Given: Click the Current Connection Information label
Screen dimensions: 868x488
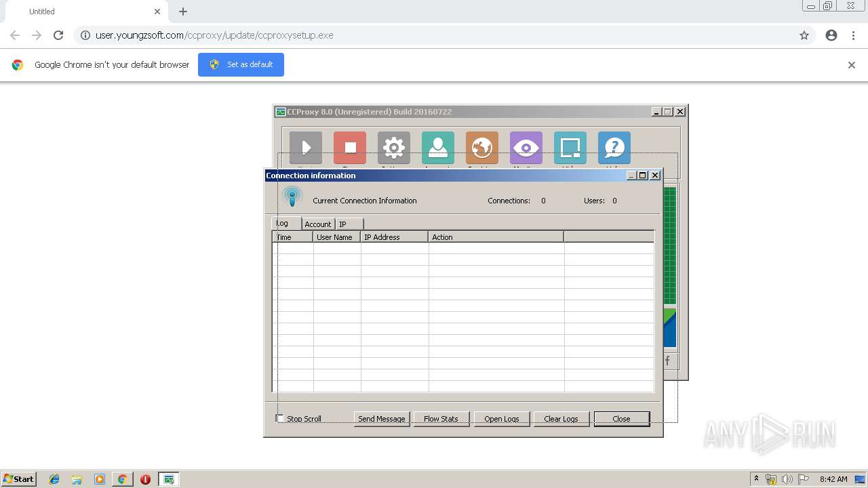Looking at the screenshot, I should (x=365, y=201).
